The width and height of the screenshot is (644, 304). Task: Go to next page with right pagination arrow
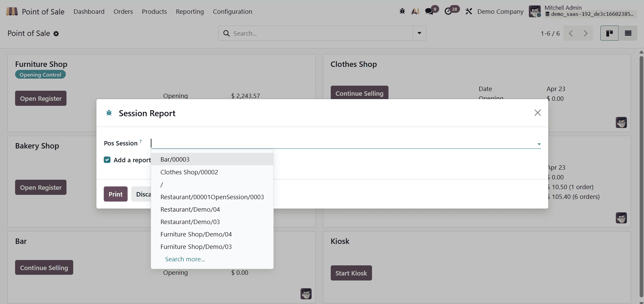586,33
